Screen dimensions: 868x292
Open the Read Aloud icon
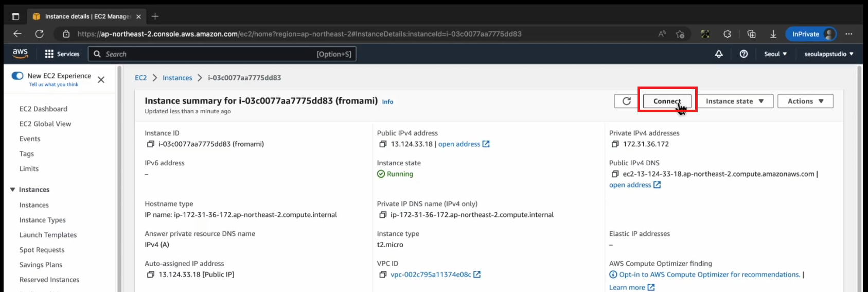coord(662,34)
